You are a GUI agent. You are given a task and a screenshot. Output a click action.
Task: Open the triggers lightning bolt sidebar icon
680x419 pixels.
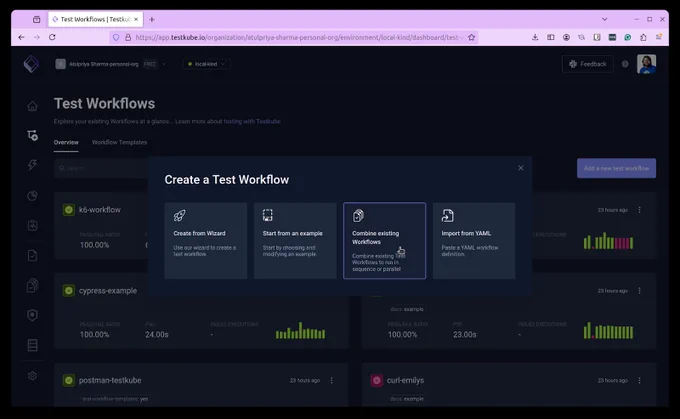coord(33,165)
